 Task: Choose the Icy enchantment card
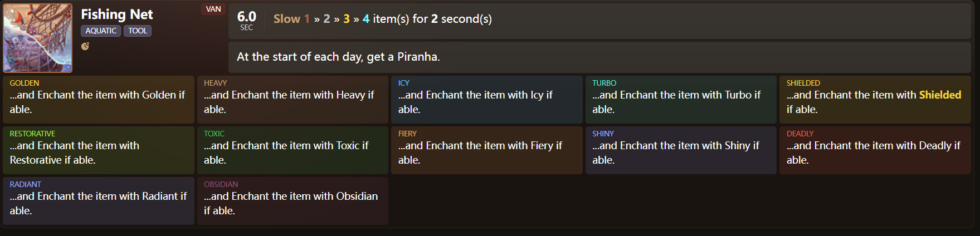coord(486,100)
